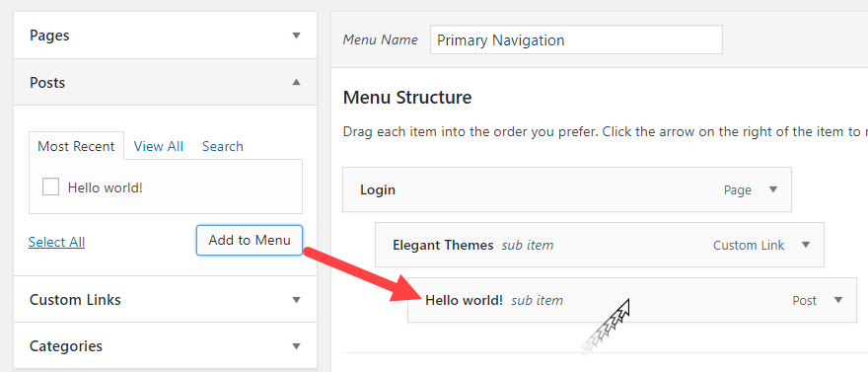
Task: Collapse the Posts panel arrow
Action: pyautogui.click(x=296, y=82)
